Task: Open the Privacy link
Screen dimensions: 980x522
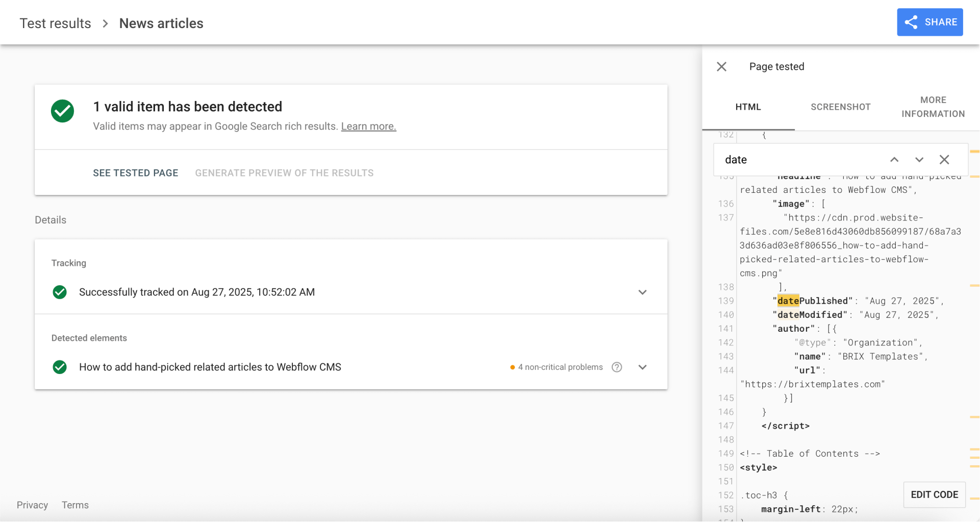Action: coord(32,505)
